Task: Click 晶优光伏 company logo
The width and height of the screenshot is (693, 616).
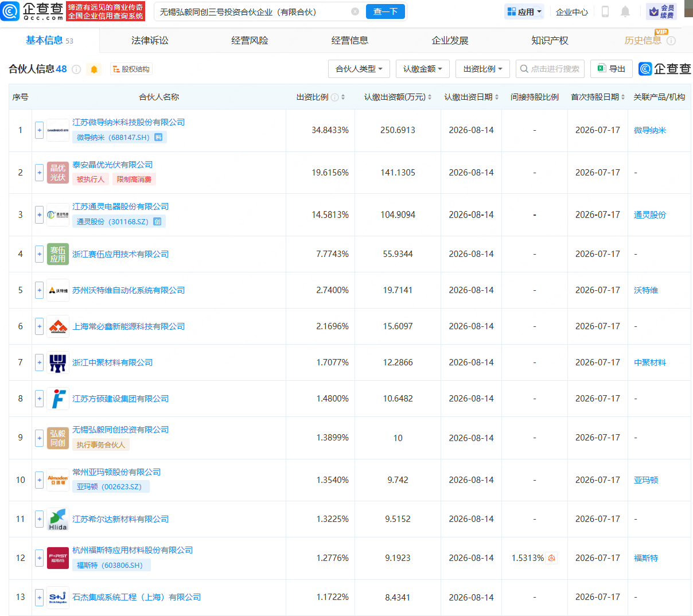Action: 58,173
